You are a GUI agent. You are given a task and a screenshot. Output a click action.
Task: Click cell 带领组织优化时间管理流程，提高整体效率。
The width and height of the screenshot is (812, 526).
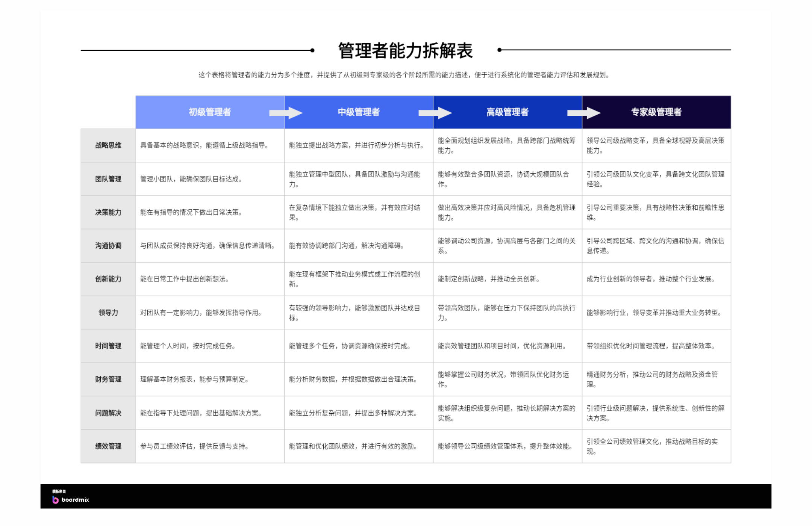click(x=657, y=346)
